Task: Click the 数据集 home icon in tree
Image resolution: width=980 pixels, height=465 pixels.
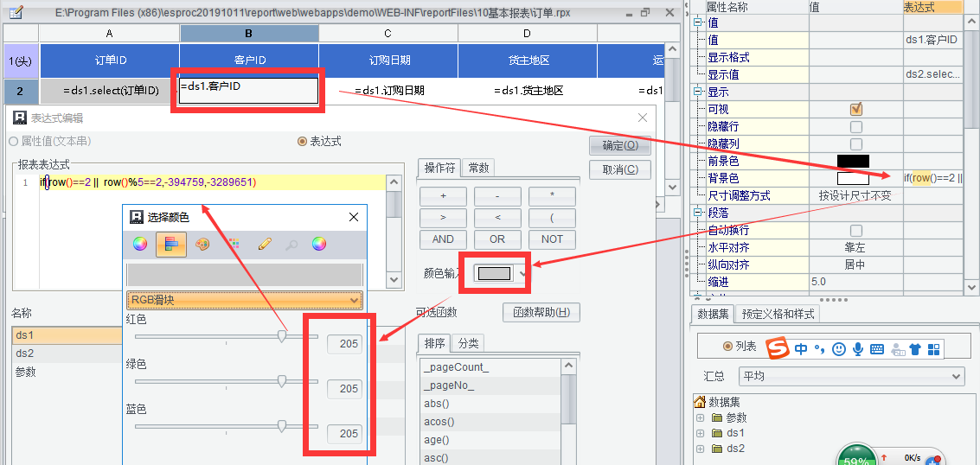Action: [700, 402]
